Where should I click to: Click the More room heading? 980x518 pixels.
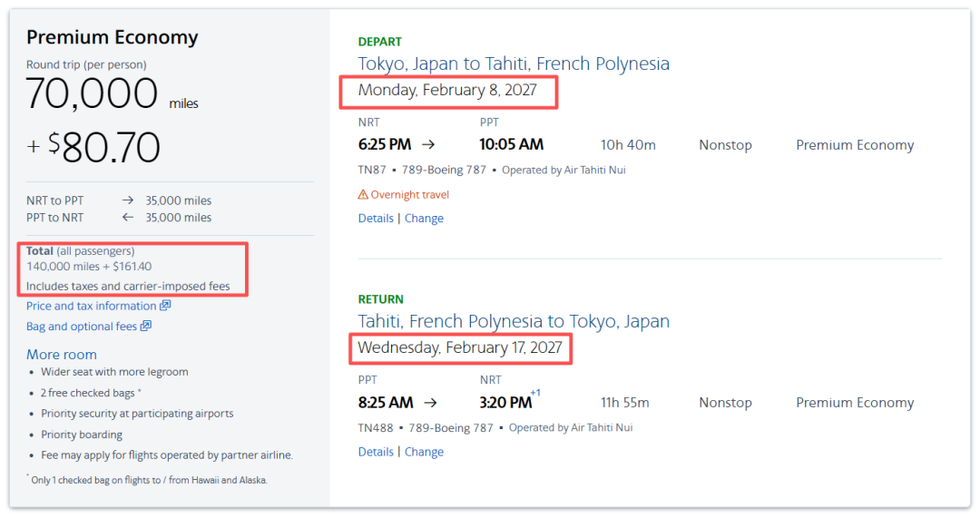click(x=62, y=355)
